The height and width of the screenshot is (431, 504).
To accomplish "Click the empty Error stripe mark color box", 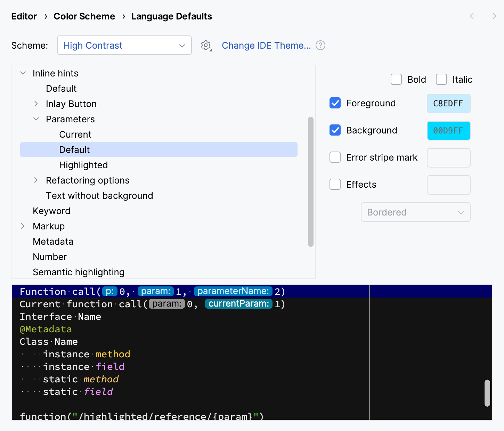I will (x=448, y=158).
